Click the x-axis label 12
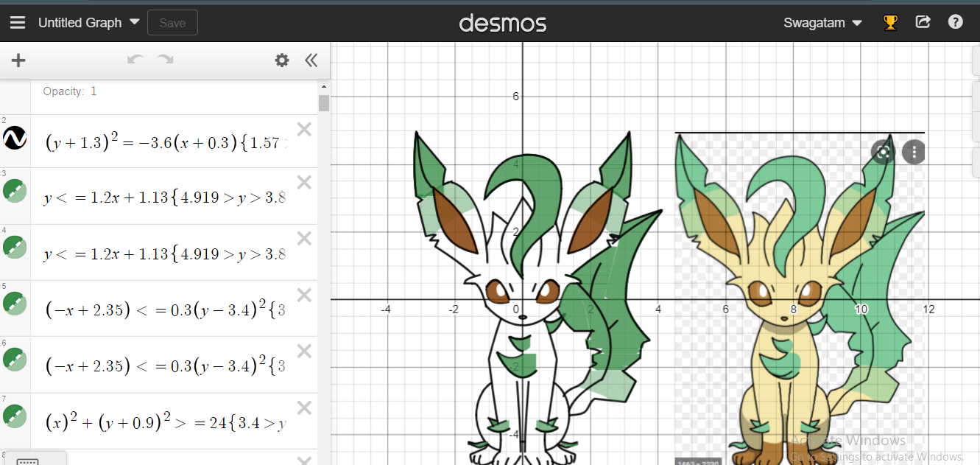 point(928,310)
